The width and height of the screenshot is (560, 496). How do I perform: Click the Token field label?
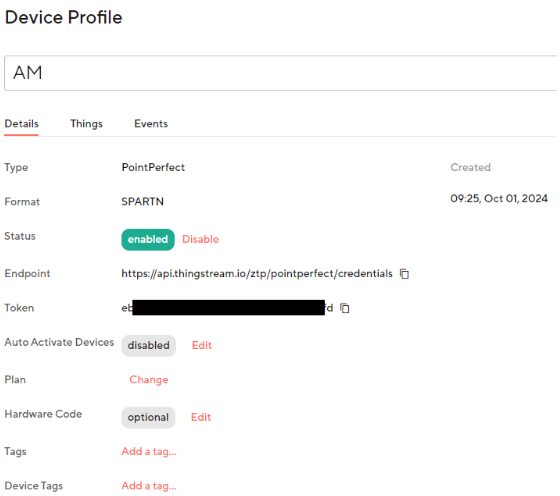click(19, 308)
